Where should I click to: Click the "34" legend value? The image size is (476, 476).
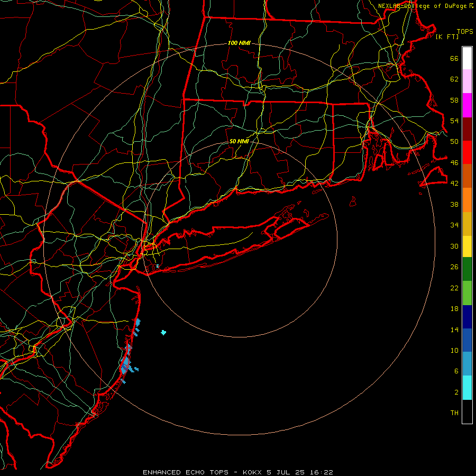coord(454,225)
